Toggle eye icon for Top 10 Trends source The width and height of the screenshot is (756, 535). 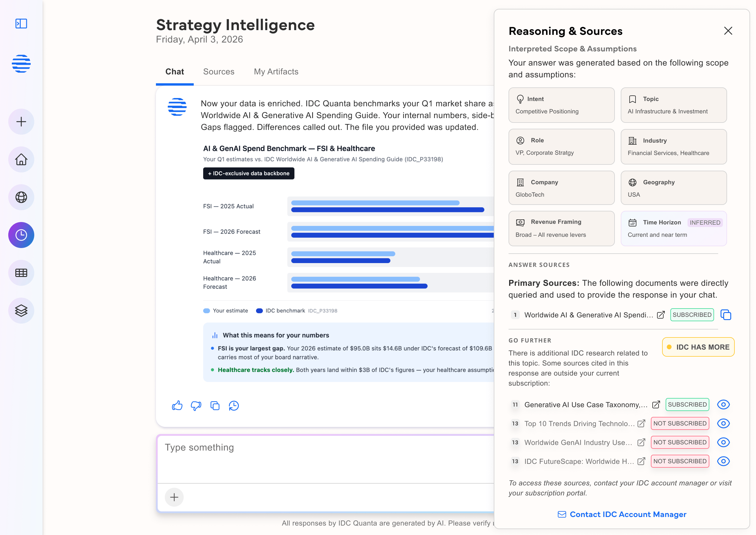click(724, 423)
